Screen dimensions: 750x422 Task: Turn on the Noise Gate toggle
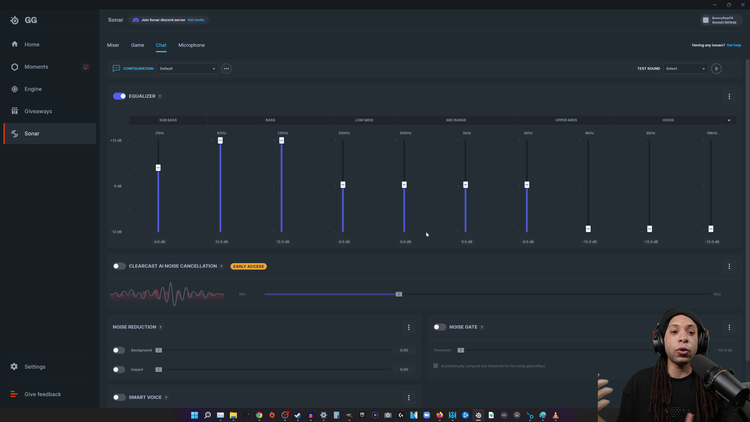coord(440,327)
